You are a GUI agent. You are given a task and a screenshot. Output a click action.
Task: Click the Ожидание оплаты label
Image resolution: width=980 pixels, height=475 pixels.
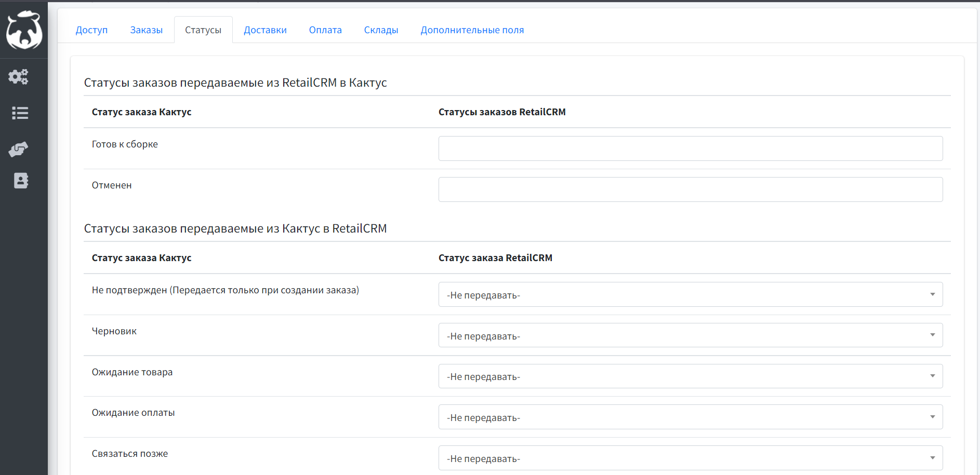134,413
